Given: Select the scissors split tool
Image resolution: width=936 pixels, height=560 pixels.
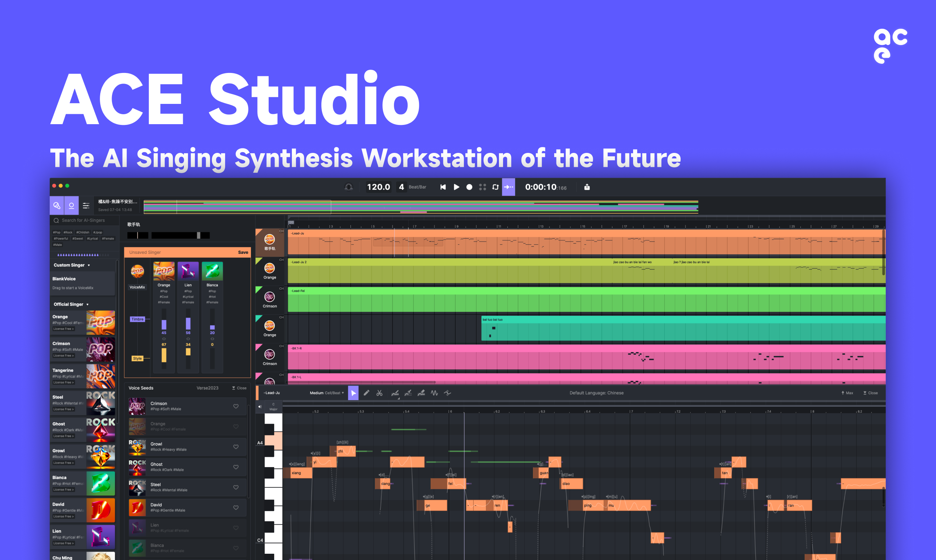Looking at the screenshot, I should pyautogui.click(x=379, y=393).
